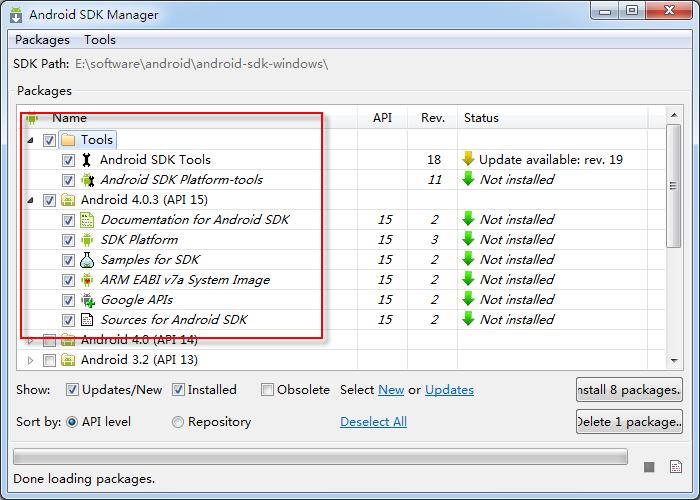
Task: Click the Android 4.0 (API 14) folder icon
Action: tap(68, 340)
